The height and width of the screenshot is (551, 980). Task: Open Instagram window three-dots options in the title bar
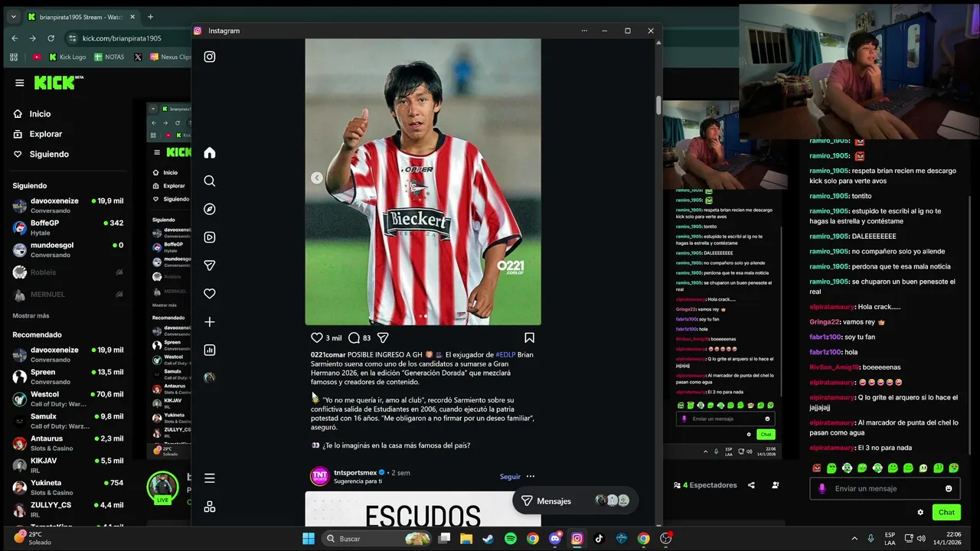584,31
